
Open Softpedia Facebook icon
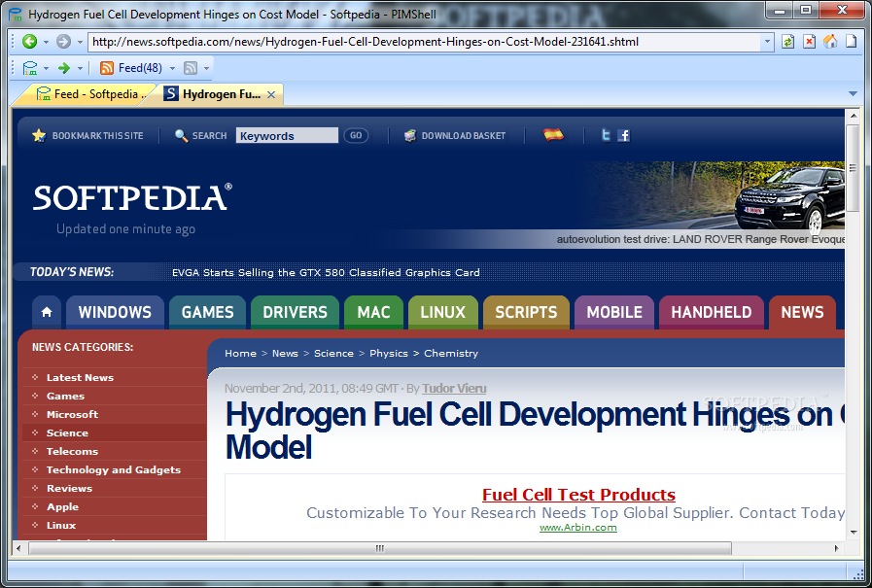(x=624, y=136)
